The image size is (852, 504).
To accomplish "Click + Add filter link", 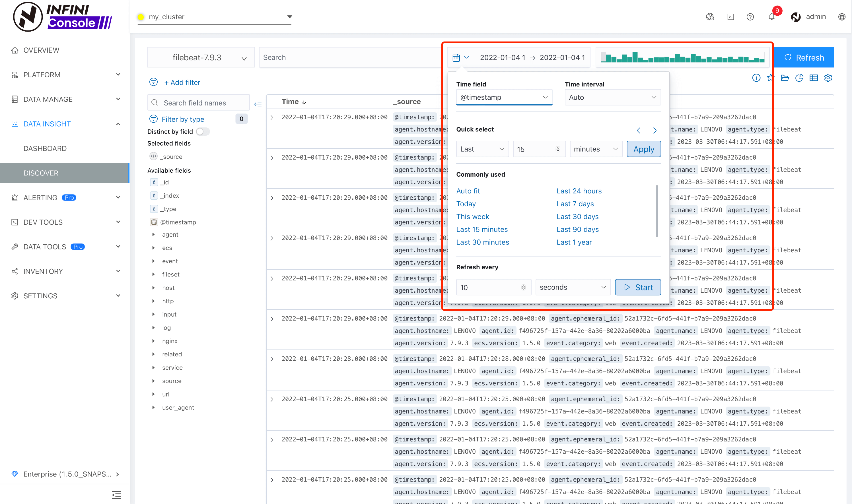I will 182,82.
